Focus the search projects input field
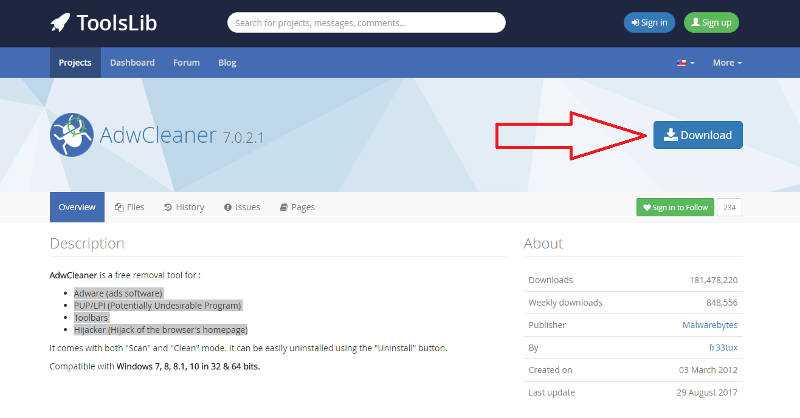Image resolution: width=800 pixels, height=418 pixels. pos(366,23)
